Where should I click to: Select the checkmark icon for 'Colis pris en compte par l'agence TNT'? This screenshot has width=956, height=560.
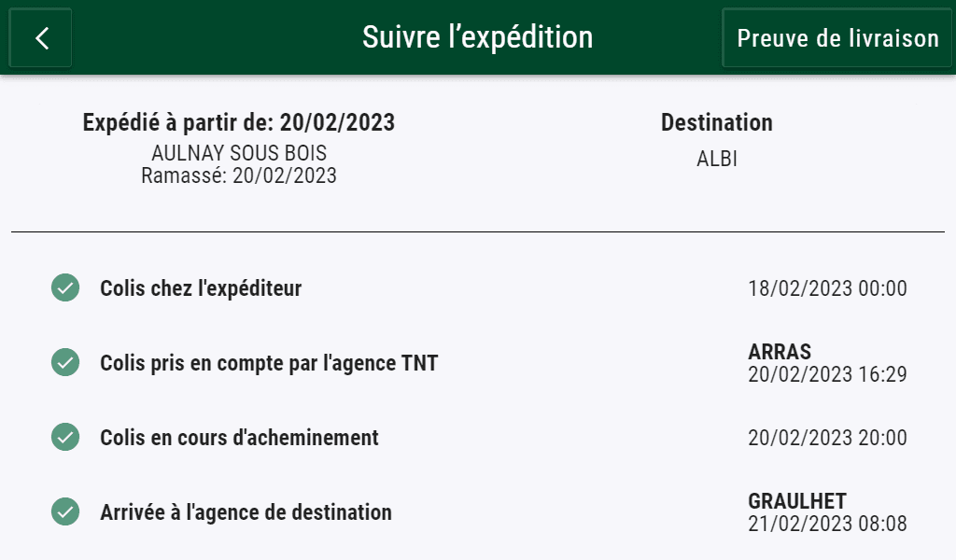[x=63, y=362]
